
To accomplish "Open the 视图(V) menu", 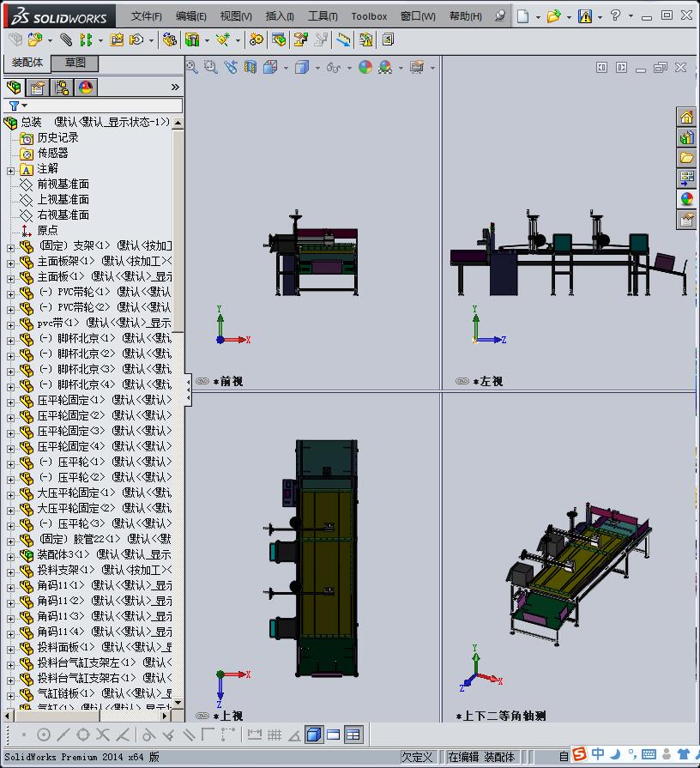I will click(x=236, y=16).
